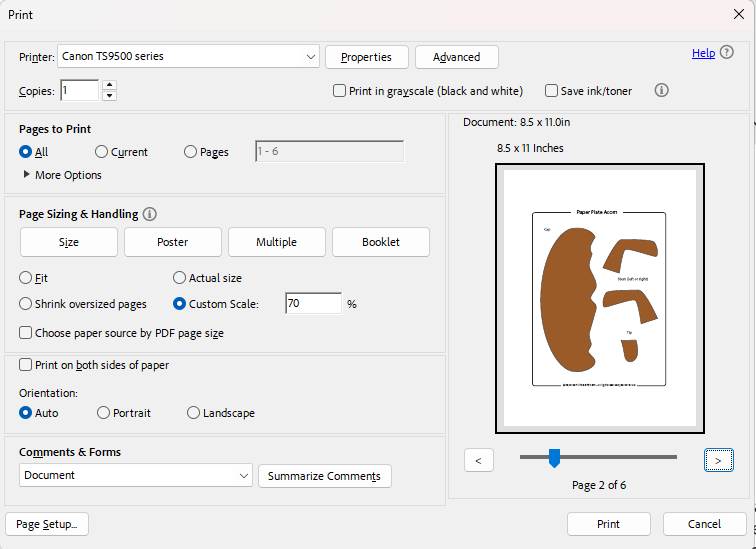Viewport: 756px width, 549px height.
Task: Open Advanced print settings
Action: (x=457, y=57)
